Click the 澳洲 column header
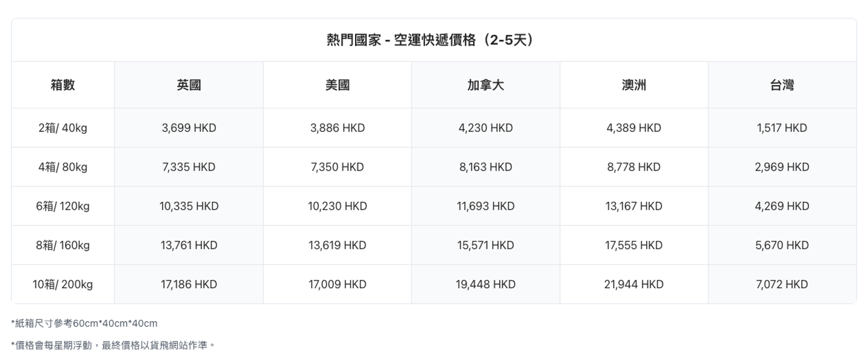The width and height of the screenshot is (868, 361). coord(634,85)
